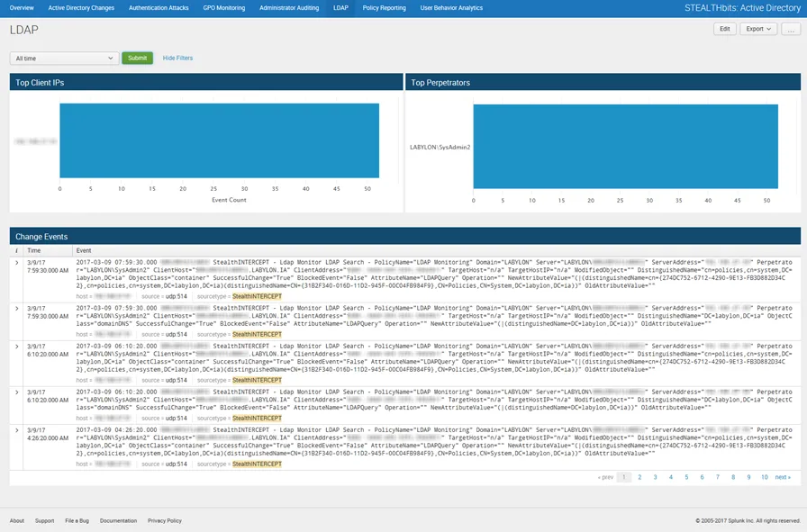
Task: Go to results page 7
Action: [x=718, y=477]
